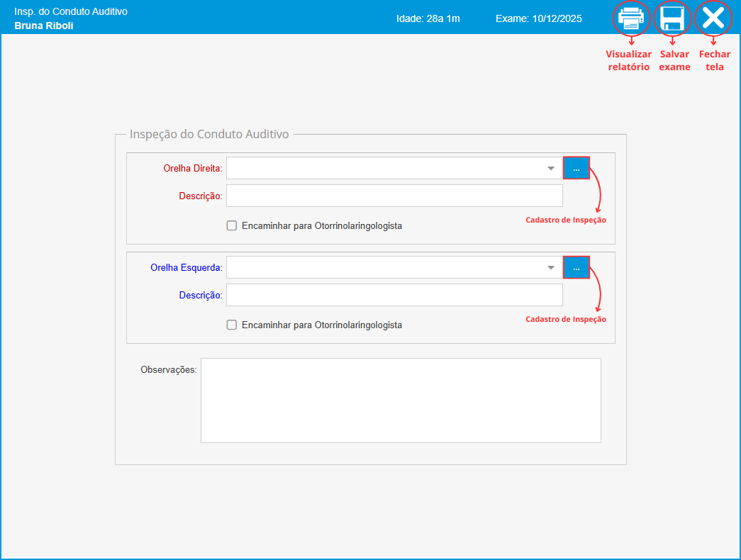Click the patient name Bruna Riboli
This screenshot has width=741, height=560.
[x=44, y=26]
